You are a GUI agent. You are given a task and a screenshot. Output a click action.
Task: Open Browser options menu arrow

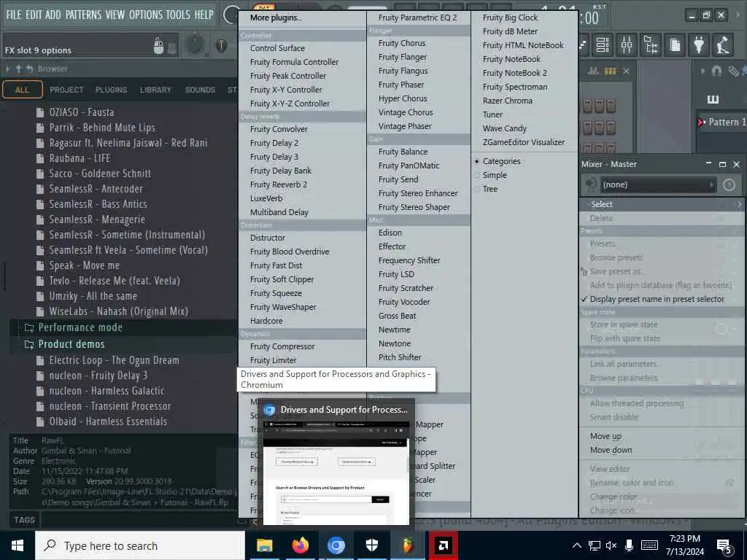click(7, 69)
